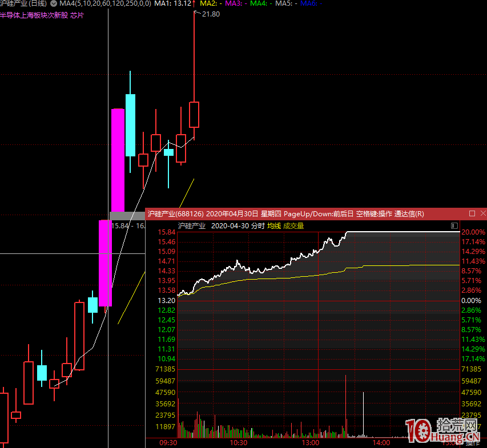Click the 11.43% upper percent axis label
The width and height of the screenshot is (487, 448).
click(473, 261)
